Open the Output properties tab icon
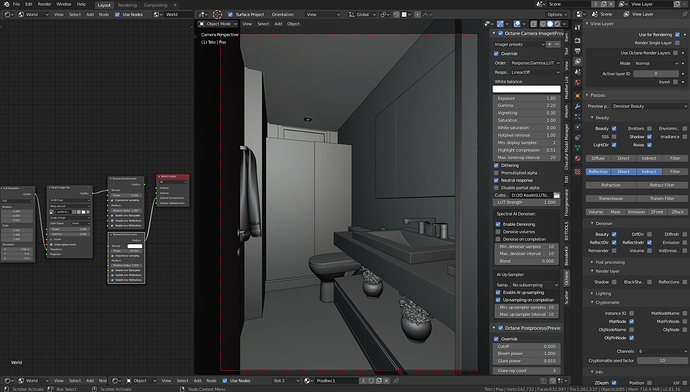The width and height of the screenshot is (690, 392). pyautogui.click(x=577, y=51)
